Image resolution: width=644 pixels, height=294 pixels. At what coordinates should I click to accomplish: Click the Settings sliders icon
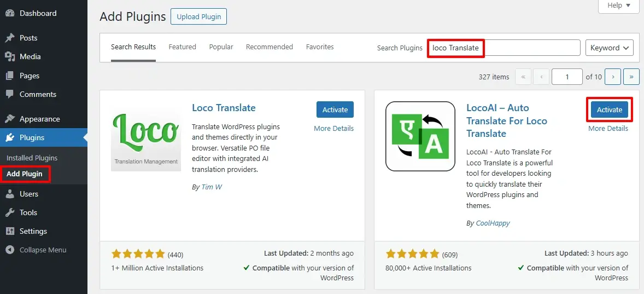[10, 231]
